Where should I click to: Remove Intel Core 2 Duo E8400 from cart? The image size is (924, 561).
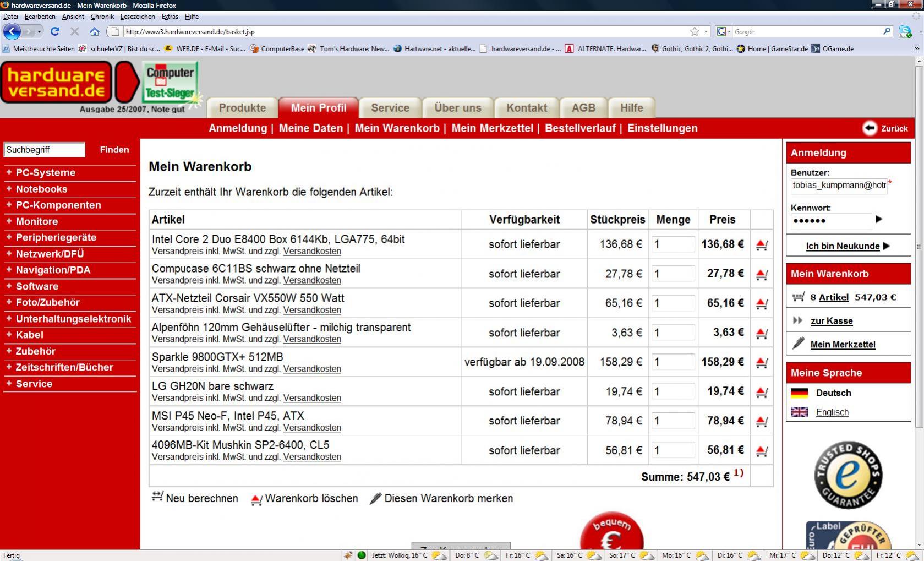pyautogui.click(x=762, y=245)
